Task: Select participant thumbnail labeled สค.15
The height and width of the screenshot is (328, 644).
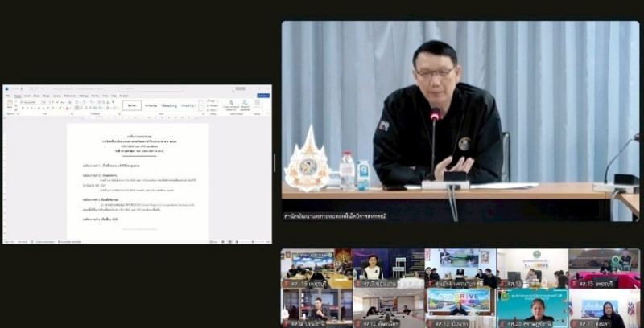Action: pos(603,269)
